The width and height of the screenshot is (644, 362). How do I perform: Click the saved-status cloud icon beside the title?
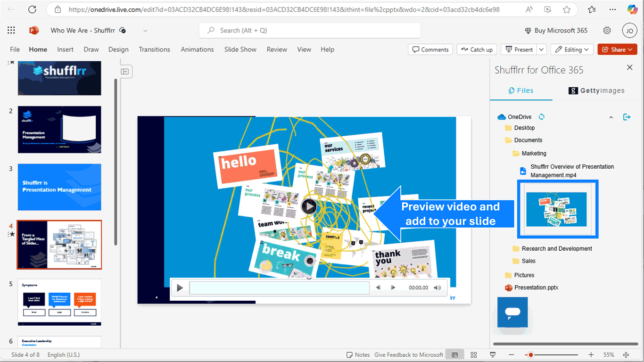[123, 30]
